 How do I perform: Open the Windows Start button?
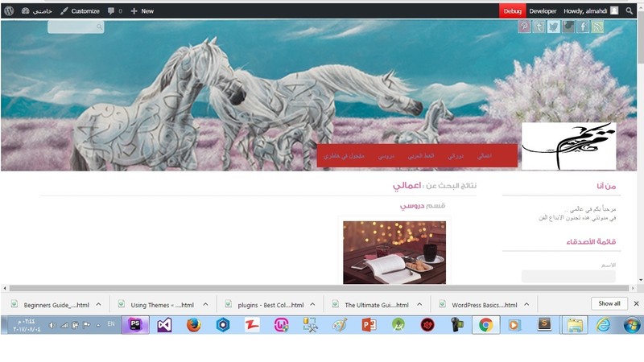coord(632,325)
